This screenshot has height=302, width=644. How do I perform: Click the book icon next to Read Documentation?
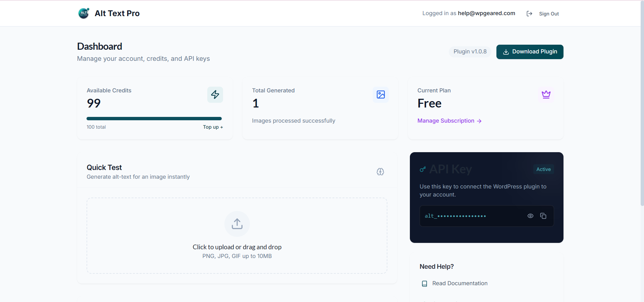(x=424, y=284)
